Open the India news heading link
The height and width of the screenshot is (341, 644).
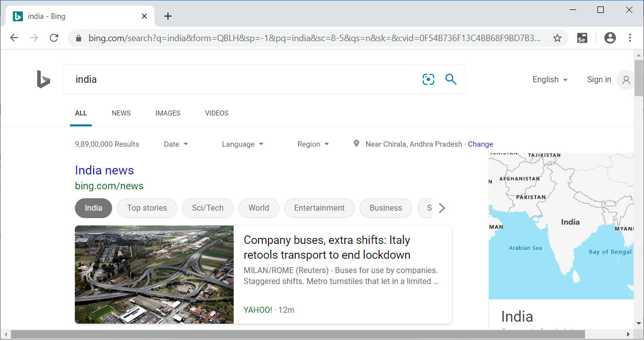coord(104,170)
